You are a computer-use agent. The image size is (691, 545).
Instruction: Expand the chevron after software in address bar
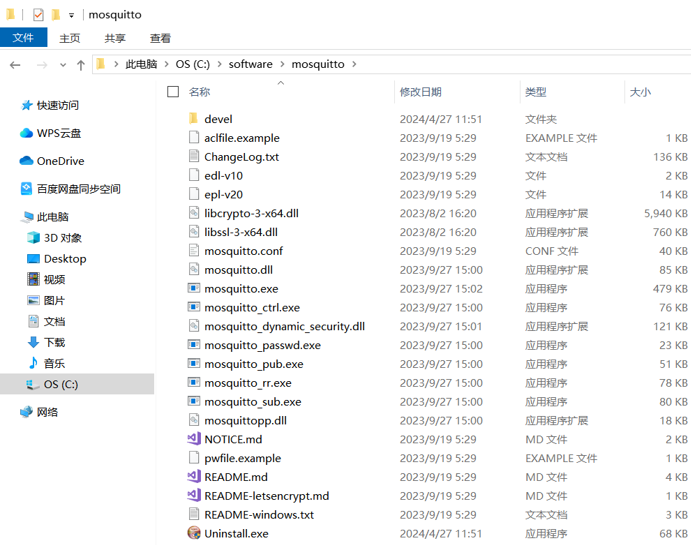tap(282, 64)
